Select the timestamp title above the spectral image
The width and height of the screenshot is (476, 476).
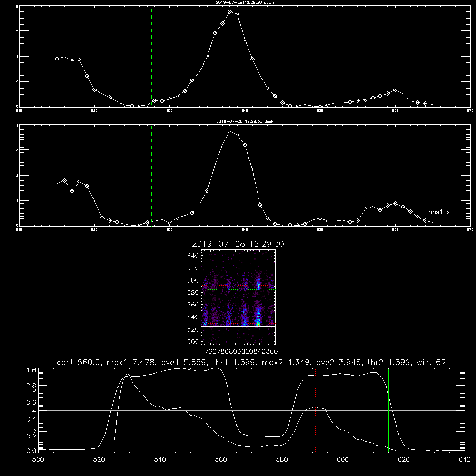(x=238, y=244)
